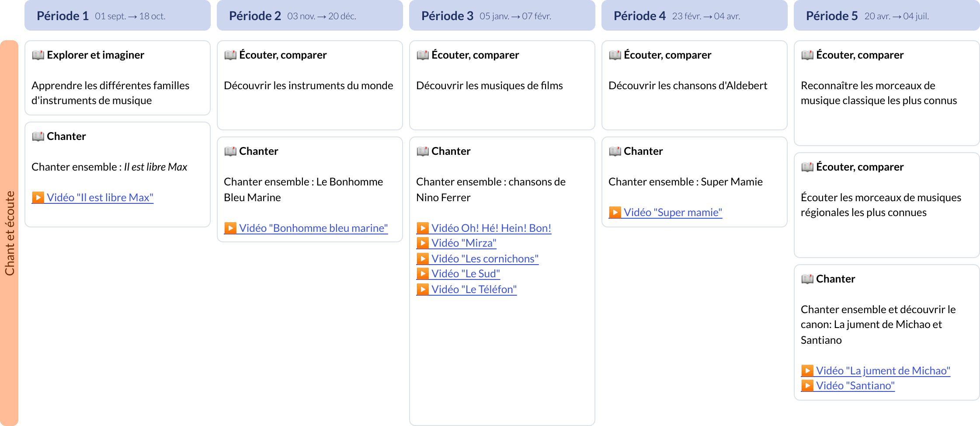Screen dimensions: 980x426
Task: Click the book icon on "Écouter, comparer" in Période 4
Action: tap(615, 55)
